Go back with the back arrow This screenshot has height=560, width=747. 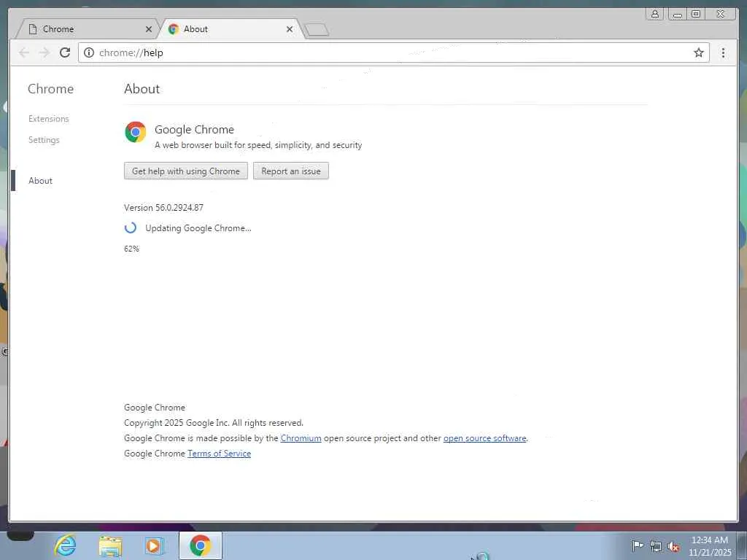(24, 52)
